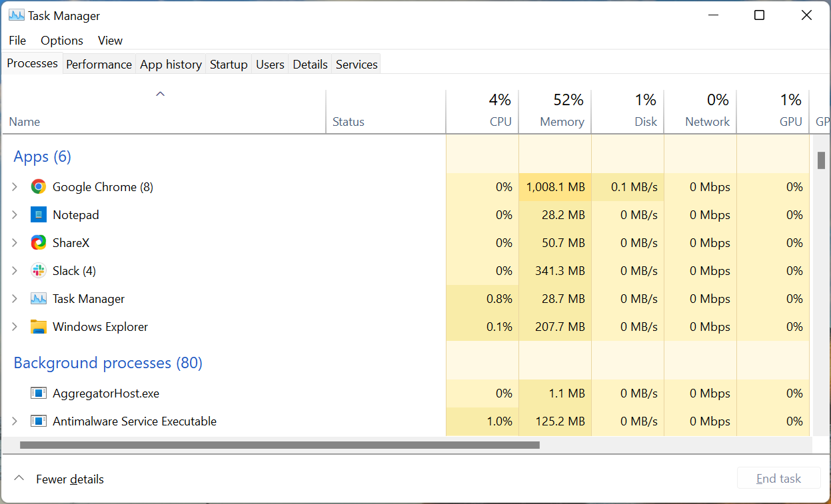Image resolution: width=831 pixels, height=504 pixels.
Task: Click the Notepad app icon
Action: (x=38, y=214)
